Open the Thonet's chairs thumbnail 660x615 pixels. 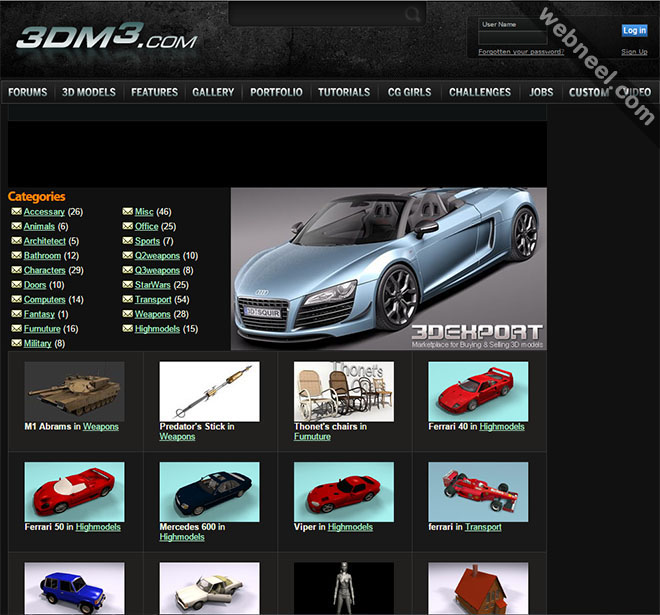coord(344,391)
